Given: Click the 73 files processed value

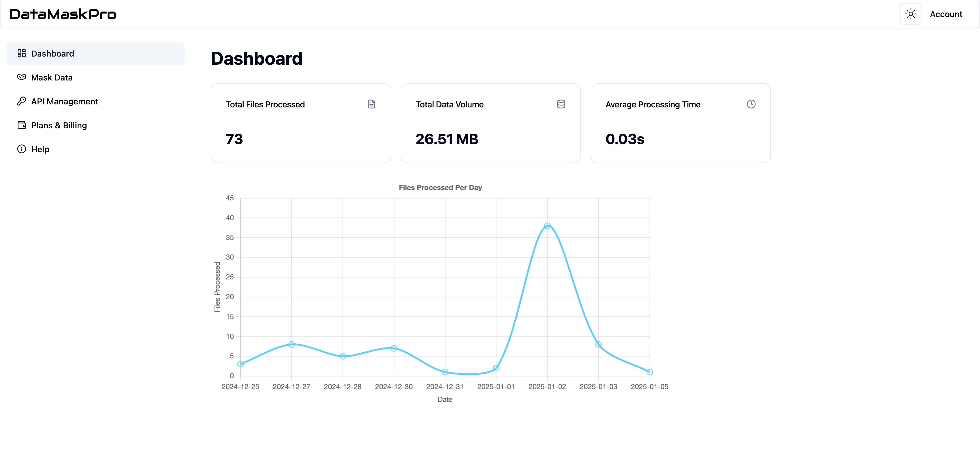Looking at the screenshot, I should pyautogui.click(x=234, y=139).
